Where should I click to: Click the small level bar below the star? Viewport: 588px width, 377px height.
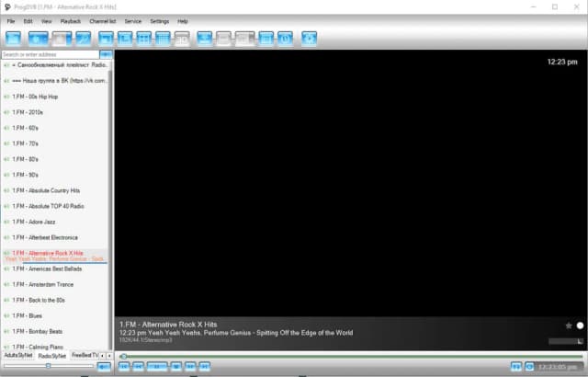click(x=566, y=341)
